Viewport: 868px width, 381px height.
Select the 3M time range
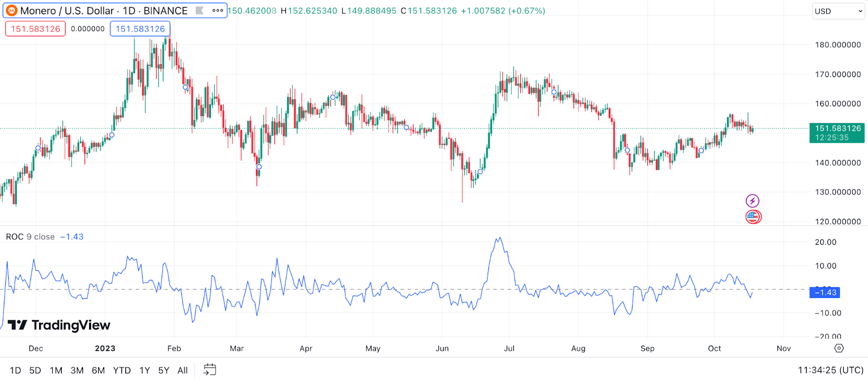point(77,370)
